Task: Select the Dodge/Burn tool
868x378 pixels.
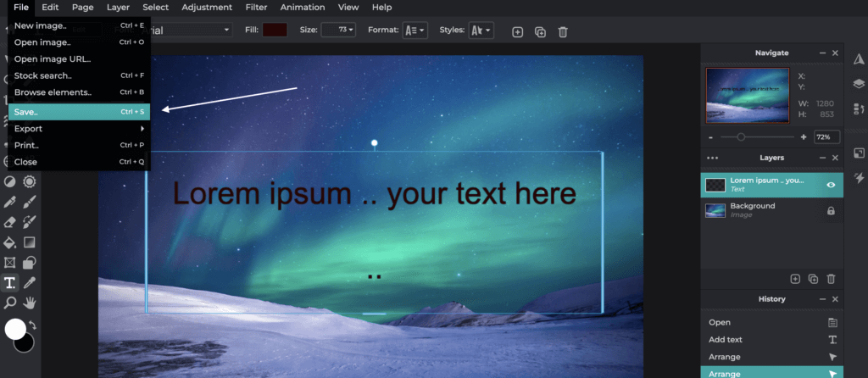Action: (x=10, y=182)
